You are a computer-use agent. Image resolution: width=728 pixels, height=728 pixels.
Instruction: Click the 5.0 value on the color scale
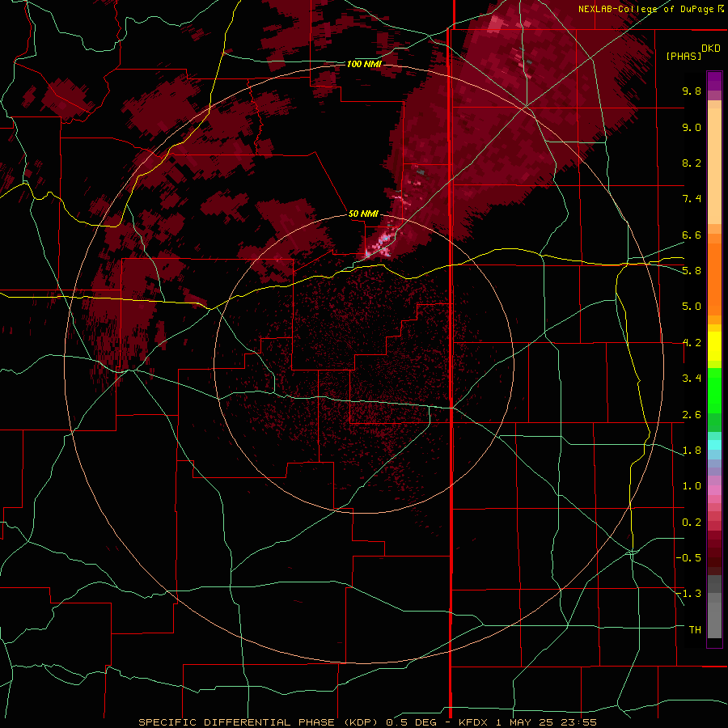coord(692,307)
